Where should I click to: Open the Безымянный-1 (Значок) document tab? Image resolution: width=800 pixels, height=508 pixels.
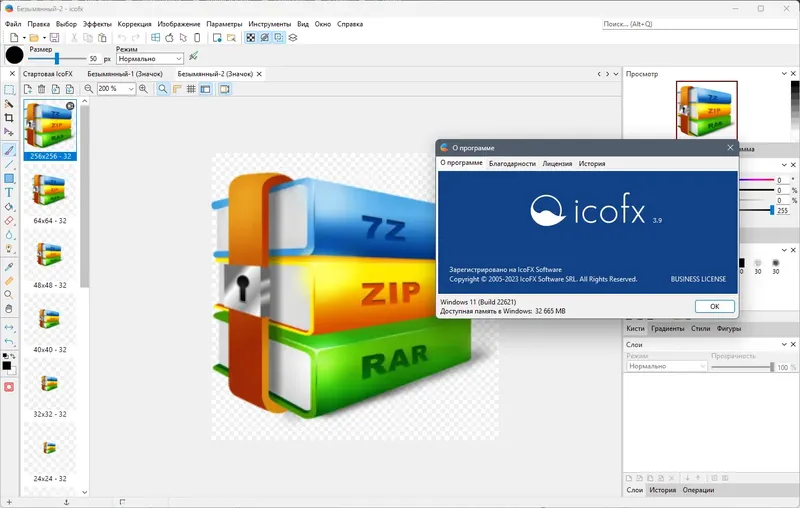(x=125, y=74)
